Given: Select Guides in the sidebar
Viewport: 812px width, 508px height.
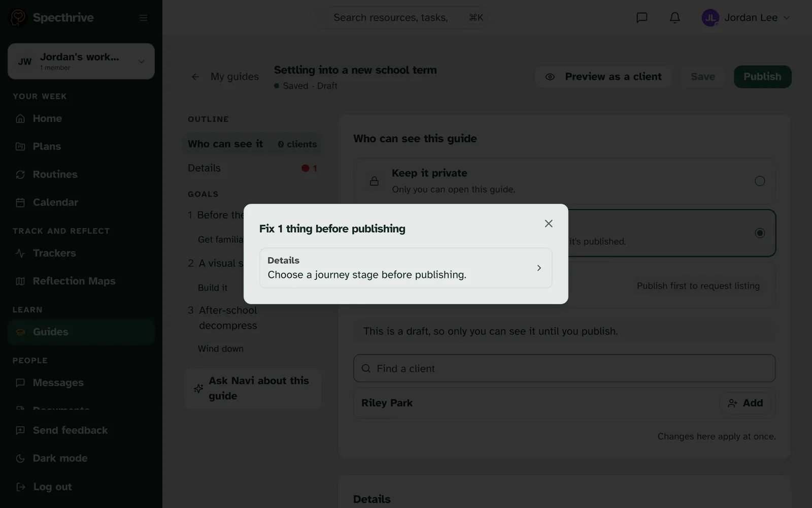Looking at the screenshot, I should [x=81, y=332].
